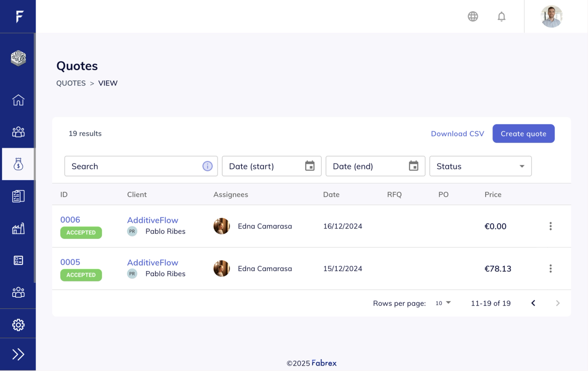
Task: Change rows per page dropdown
Action: (443, 303)
